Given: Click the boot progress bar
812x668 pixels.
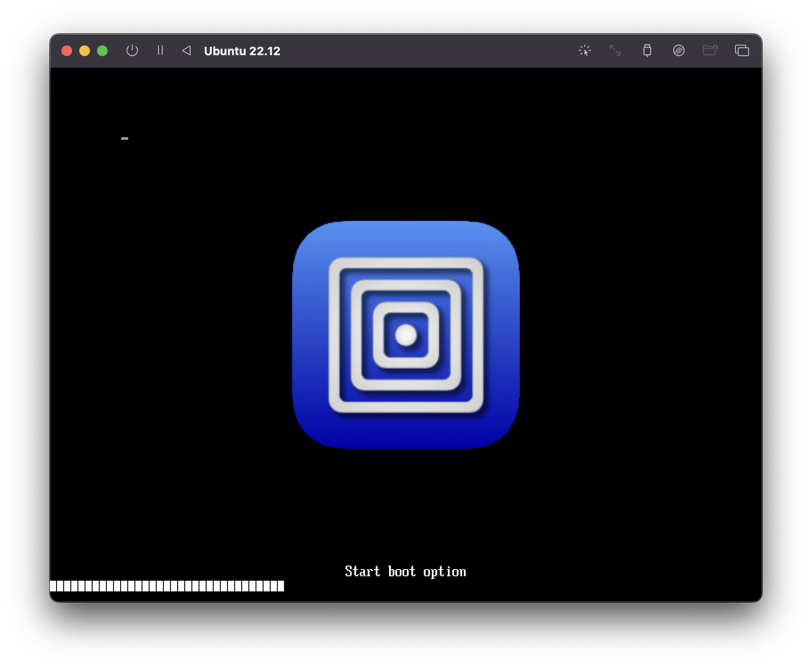Looking at the screenshot, I should point(167,586).
